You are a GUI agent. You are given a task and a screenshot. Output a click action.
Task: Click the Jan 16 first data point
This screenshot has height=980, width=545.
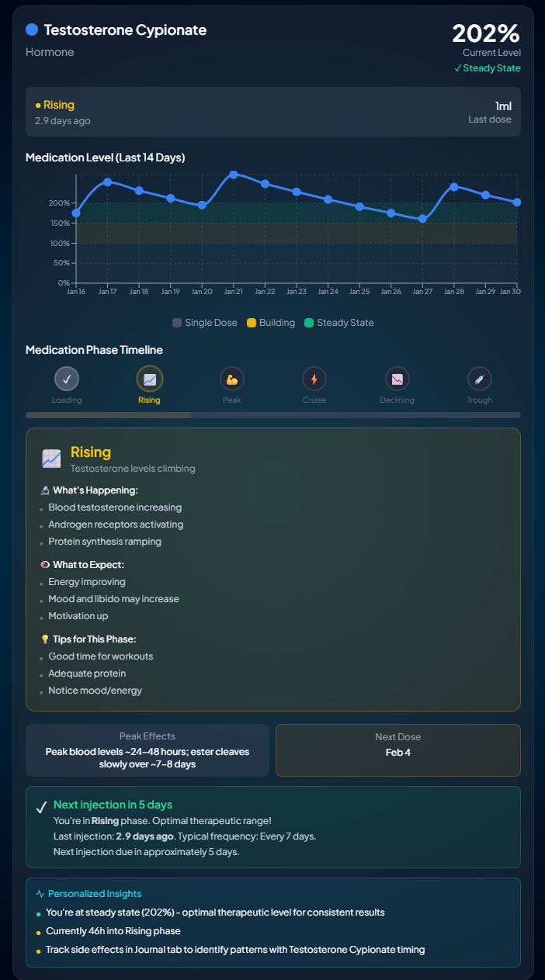(x=76, y=213)
